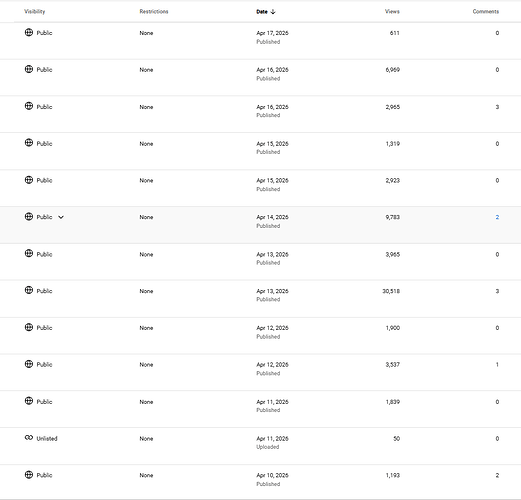Expand the visibility dropdown in the Apr 14 row
The image size is (521, 500).
pos(61,217)
